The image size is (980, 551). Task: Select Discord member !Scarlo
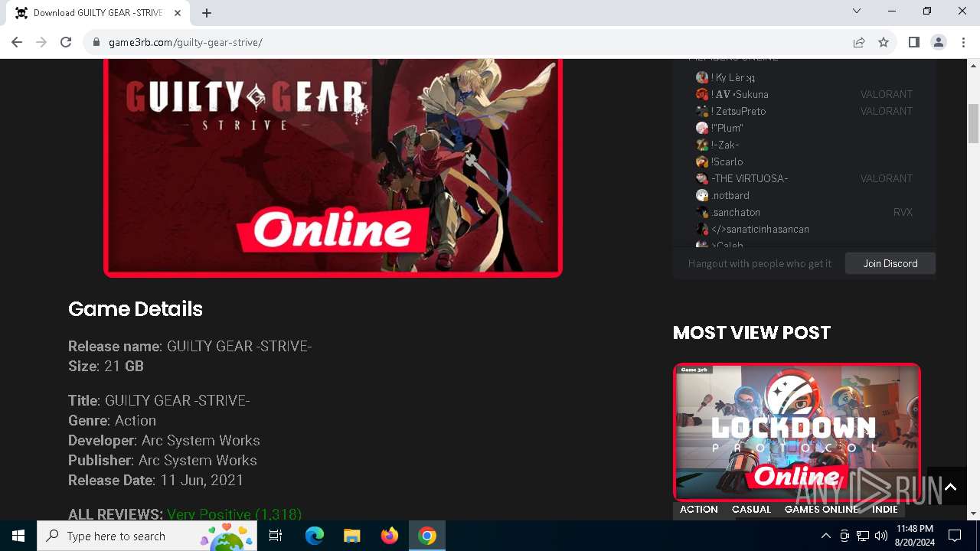[720, 161]
